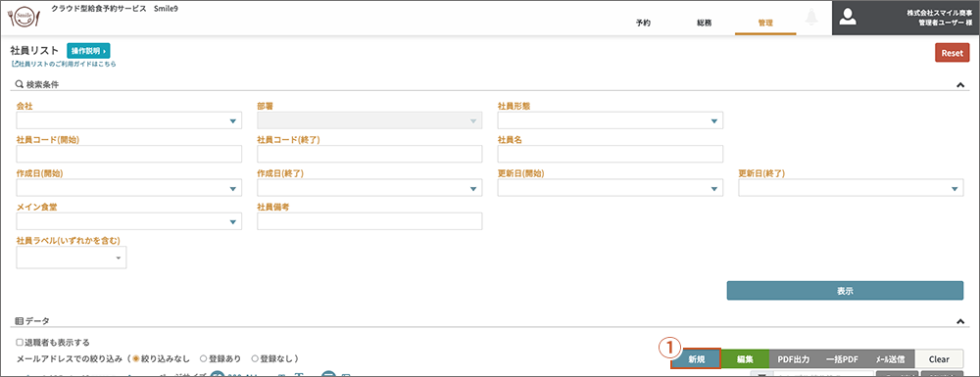
Task: Click the table icon beside データ
Action: coord(19,321)
